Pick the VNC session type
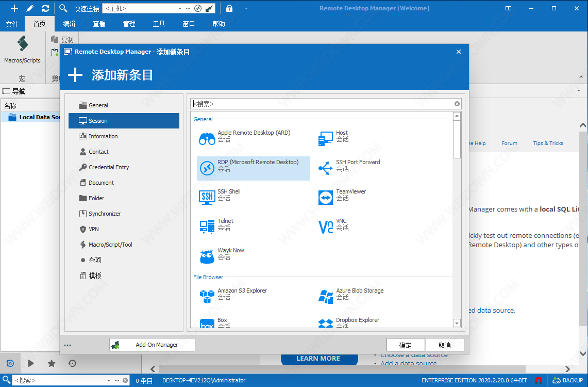This screenshot has height=387, width=588. click(x=341, y=225)
